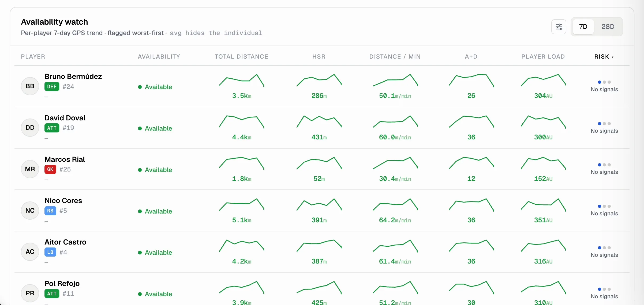Screen dimensions: 644x305
Task: Click the Availability watch heading
Action: (54, 22)
